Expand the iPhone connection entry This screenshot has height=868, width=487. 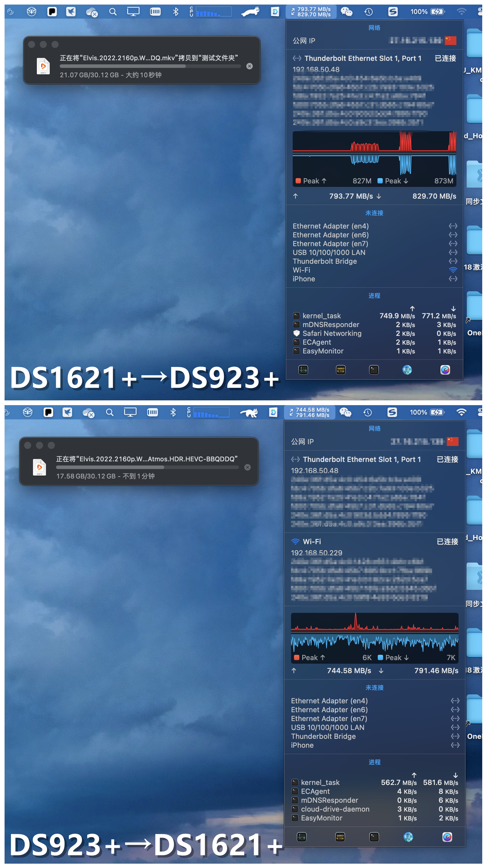click(303, 279)
